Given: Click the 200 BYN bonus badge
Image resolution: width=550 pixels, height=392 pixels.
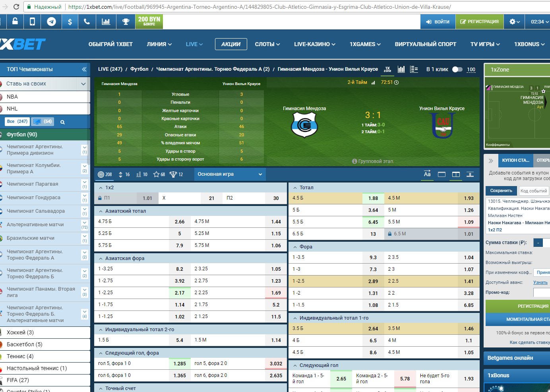Looking at the screenshot, I should click(x=149, y=21).
